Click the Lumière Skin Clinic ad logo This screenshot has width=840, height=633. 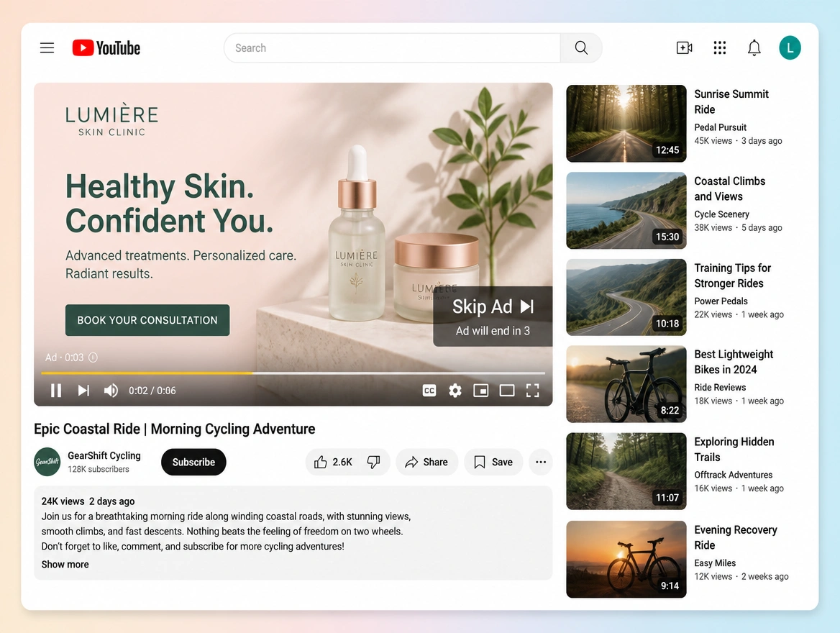click(x=112, y=121)
